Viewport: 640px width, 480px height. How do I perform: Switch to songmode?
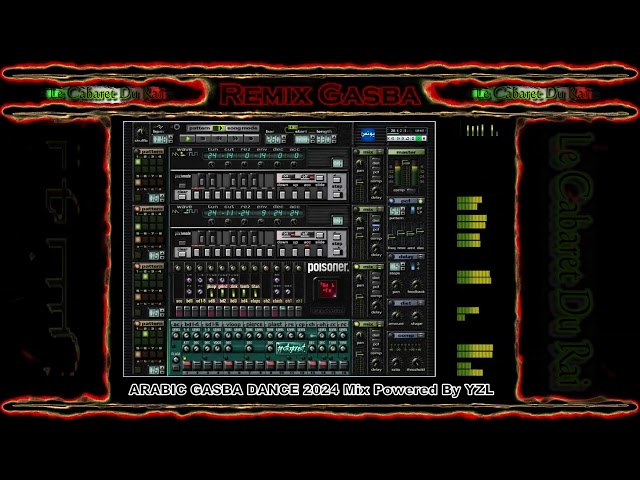(242, 128)
